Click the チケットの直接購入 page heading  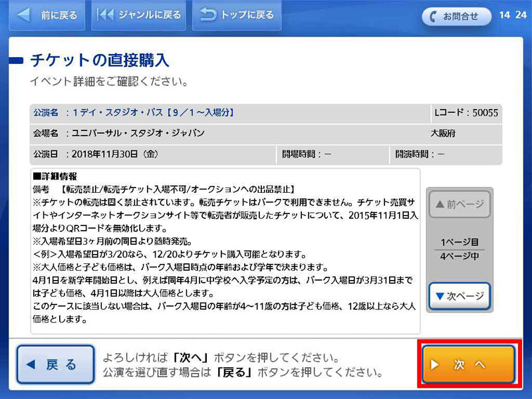tap(100, 61)
